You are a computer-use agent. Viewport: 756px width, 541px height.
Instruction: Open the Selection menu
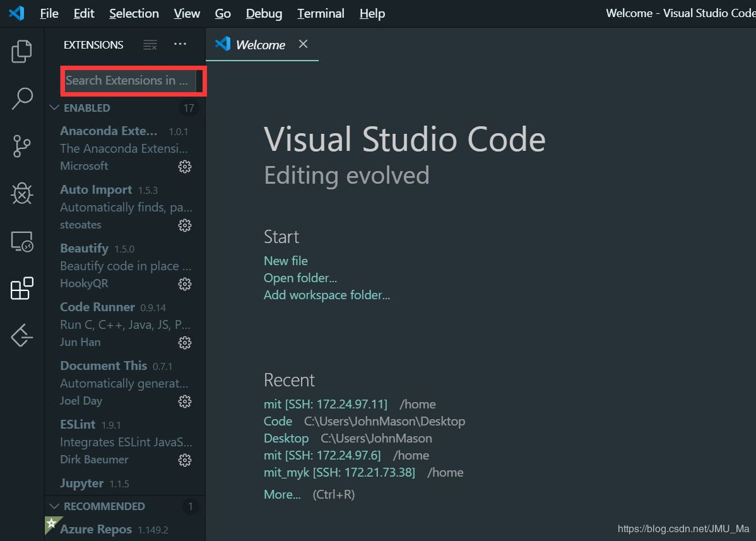(134, 13)
